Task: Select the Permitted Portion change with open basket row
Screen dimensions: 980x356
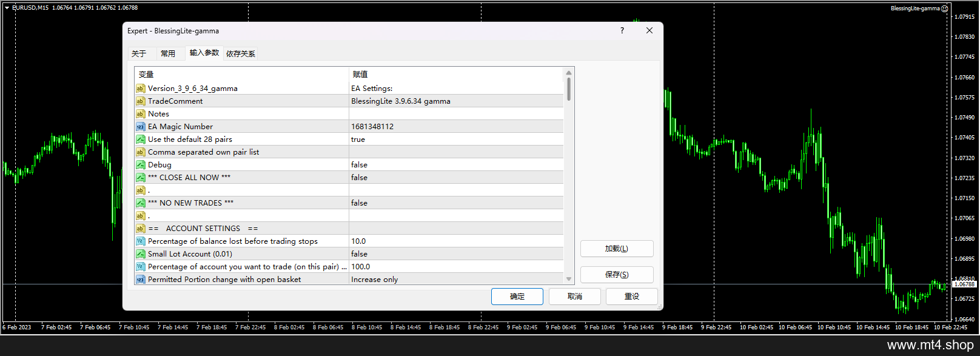Action: [349, 280]
